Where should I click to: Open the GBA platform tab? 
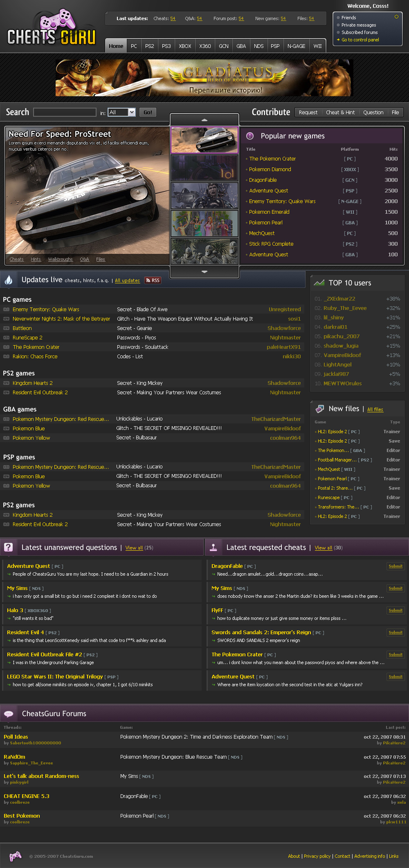[241, 46]
